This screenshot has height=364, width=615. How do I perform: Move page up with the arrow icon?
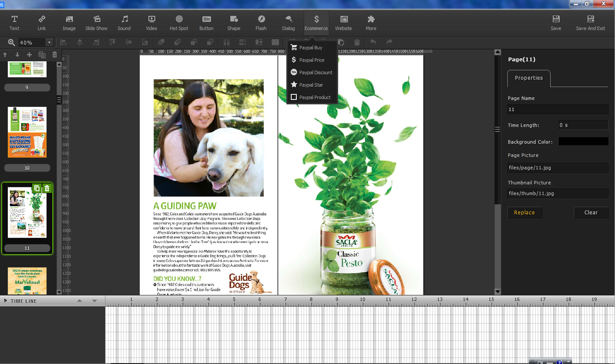point(5,55)
